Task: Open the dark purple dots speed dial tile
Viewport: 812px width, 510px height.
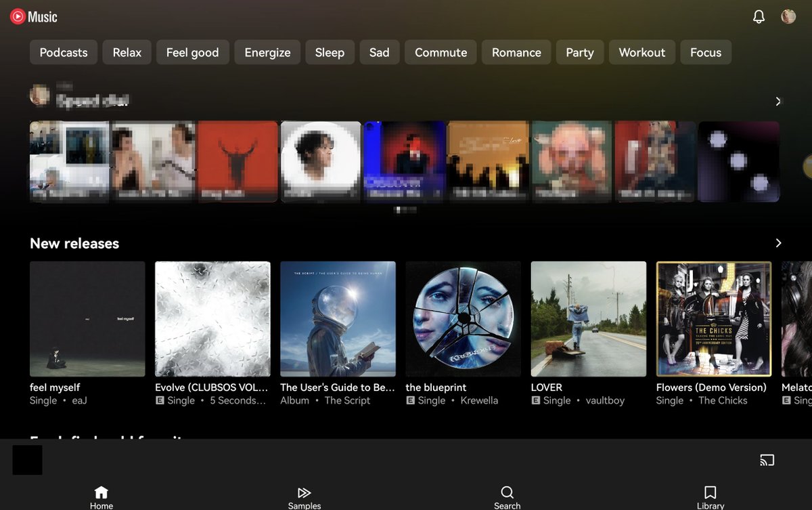Action: point(738,161)
